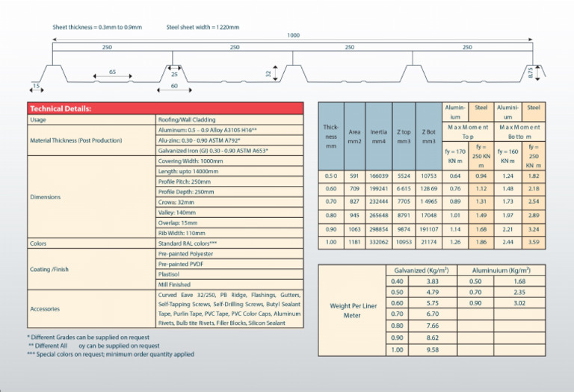Select the 'Z top mm3' column header
This screenshot has width=574, height=392.
click(x=404, y=137)
